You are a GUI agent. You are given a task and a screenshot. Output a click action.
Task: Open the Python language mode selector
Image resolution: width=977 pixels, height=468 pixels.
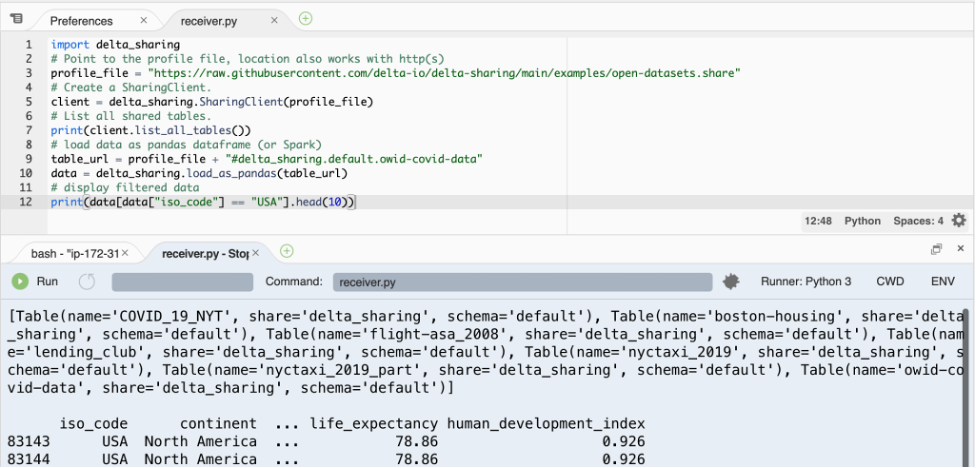pyautogui.click(x=862, y=221)
